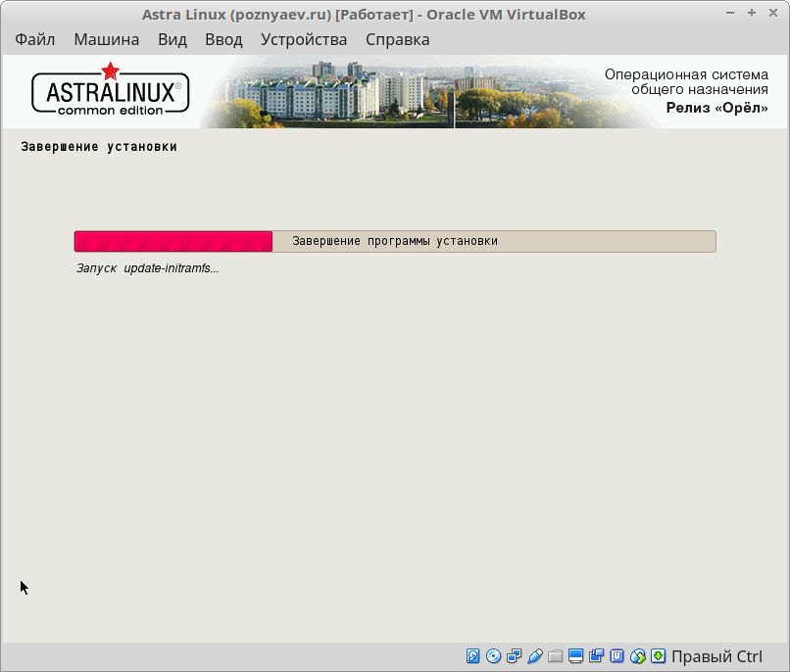This screenshot has height=672, width=790.
Task: Click the window title bar text
Action: pyautogui.click(x=364, y=15)
